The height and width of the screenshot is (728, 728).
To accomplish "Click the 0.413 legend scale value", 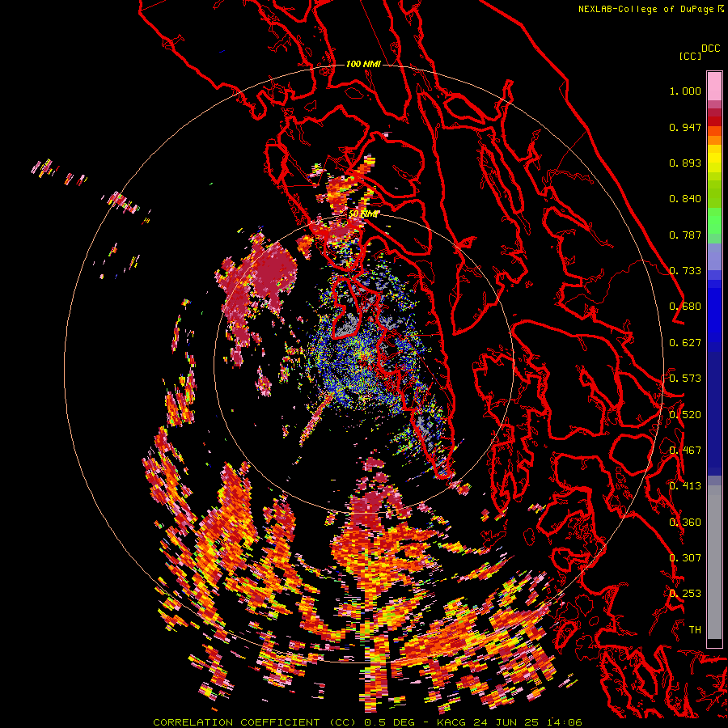I will tap(685, 486).
